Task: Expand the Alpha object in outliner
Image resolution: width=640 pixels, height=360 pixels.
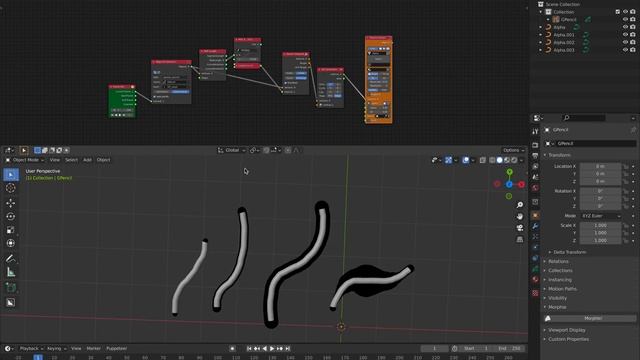Action: coord(541,27)
